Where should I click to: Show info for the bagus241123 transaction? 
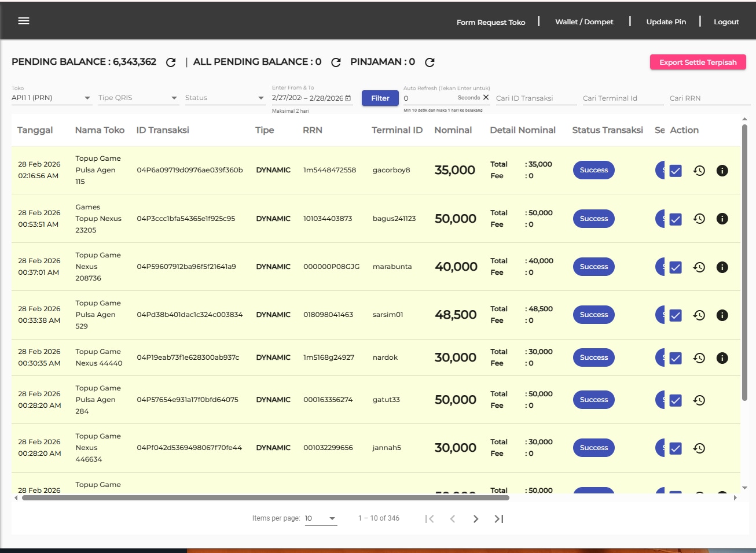coord(722,219)
